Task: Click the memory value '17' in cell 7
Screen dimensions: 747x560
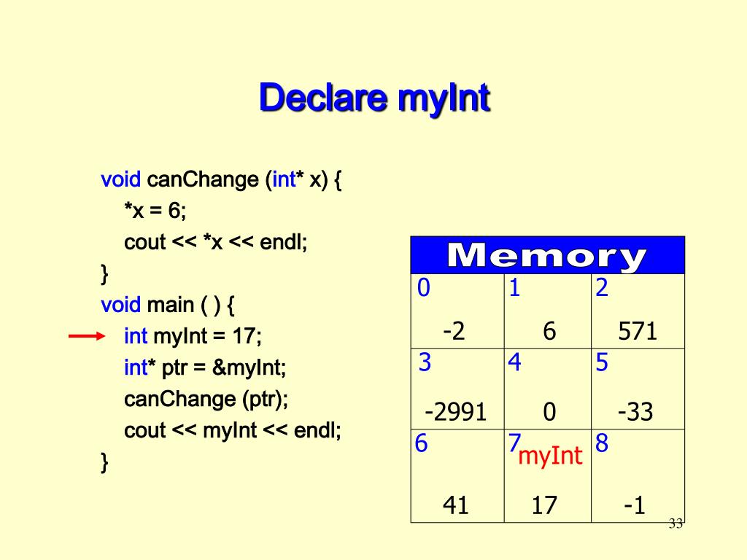Action: (544, 505)
